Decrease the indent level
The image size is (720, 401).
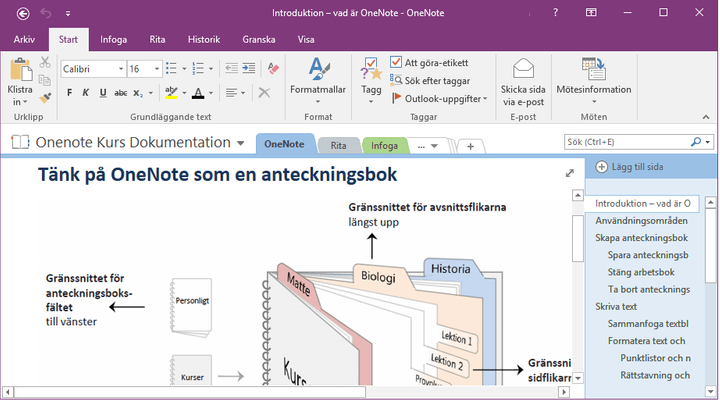[x=231, y=68]
